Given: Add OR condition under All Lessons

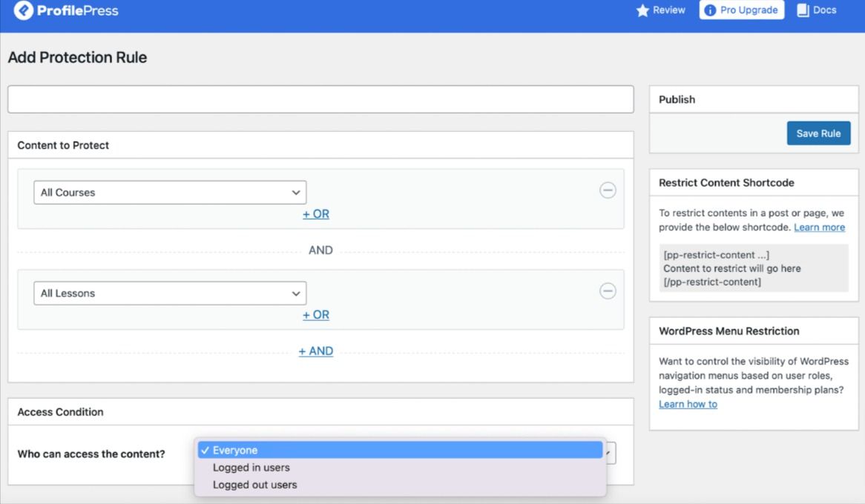Looking at the screenshot, I should click(x=316, y=315).
